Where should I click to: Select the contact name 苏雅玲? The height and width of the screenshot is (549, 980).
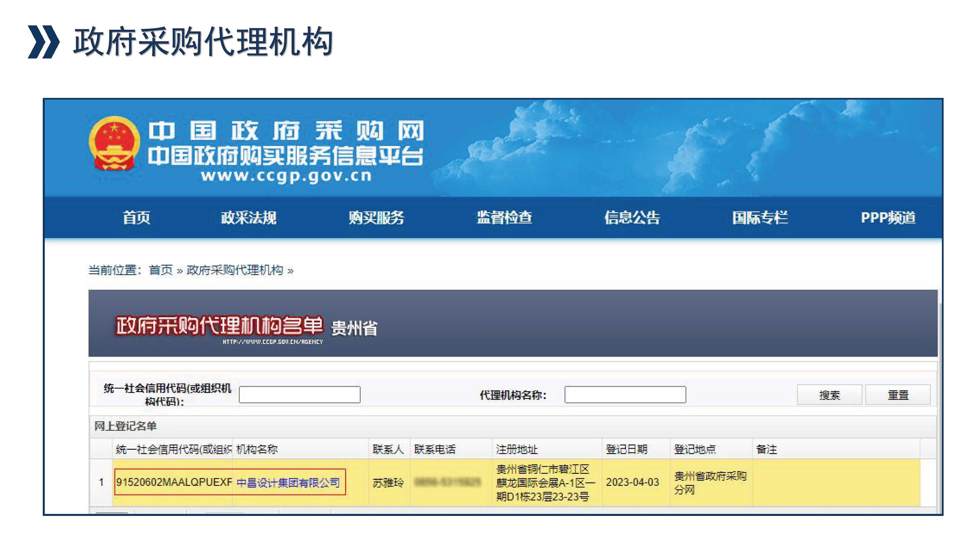click(388, 483)
